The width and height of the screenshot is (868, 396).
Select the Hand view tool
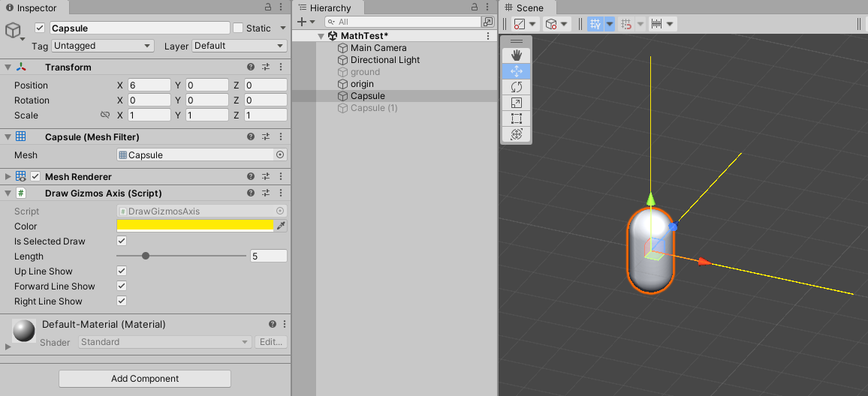coord(516,55)
